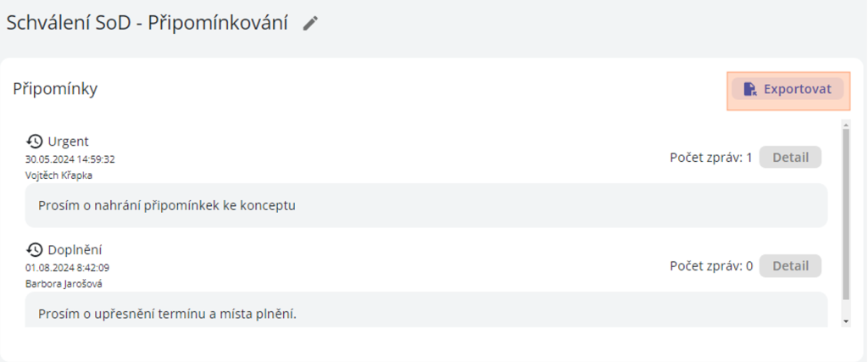Click the Doplnění comment title
The height and width of the screenshot is (362, 868).
(75, 249)
